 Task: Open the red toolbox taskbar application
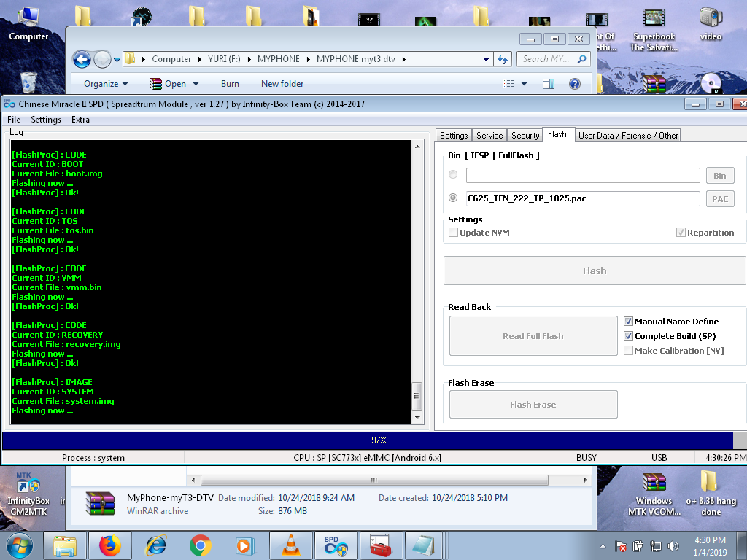coord(381,545)
